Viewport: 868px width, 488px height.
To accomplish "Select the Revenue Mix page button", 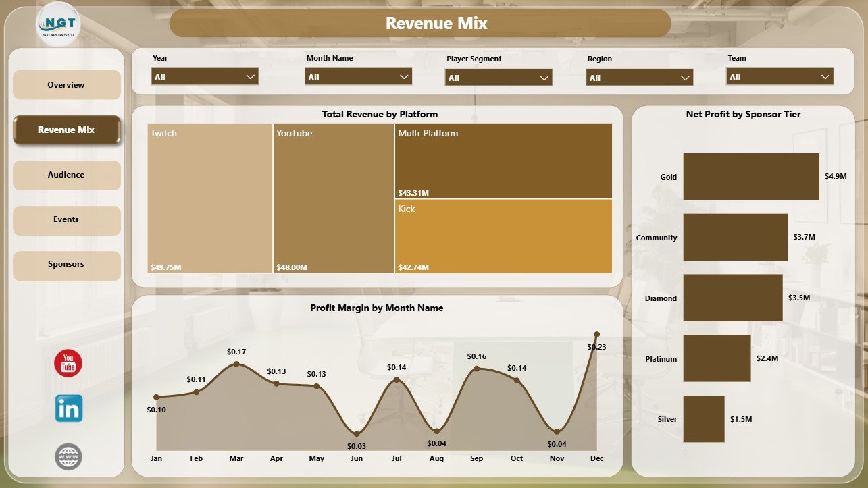I will pos(67,130).
